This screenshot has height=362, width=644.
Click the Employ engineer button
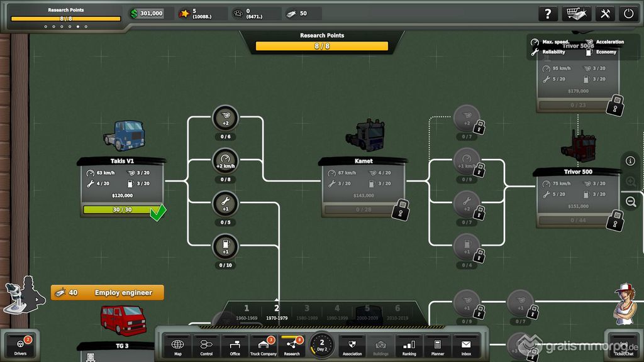point(107,293)
